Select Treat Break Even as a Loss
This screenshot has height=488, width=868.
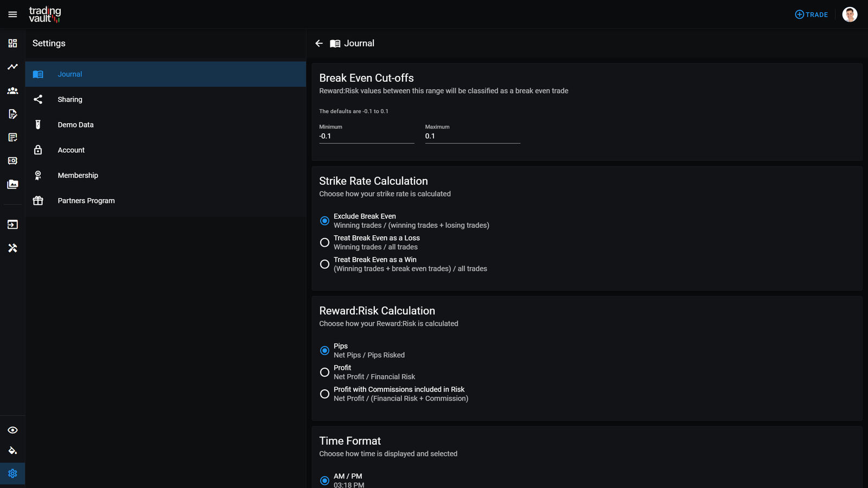click(324, 242)
